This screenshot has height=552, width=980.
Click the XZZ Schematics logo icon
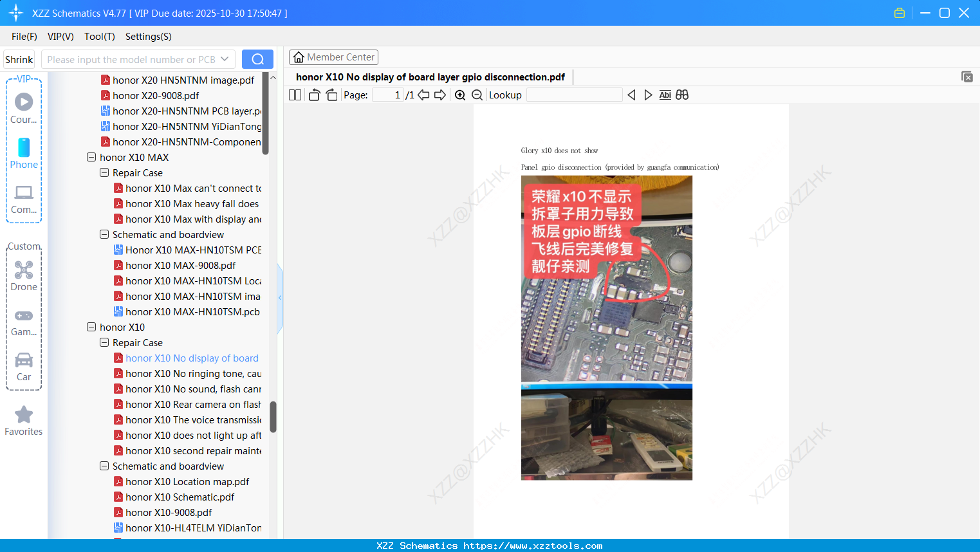(16, 13)
